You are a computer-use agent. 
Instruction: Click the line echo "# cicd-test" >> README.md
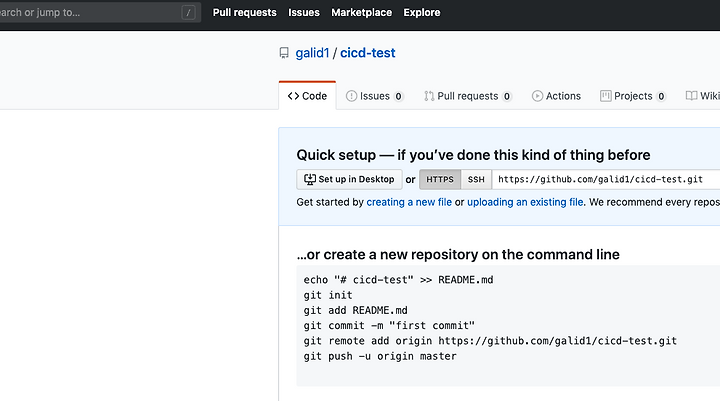(x=398, y=280)
